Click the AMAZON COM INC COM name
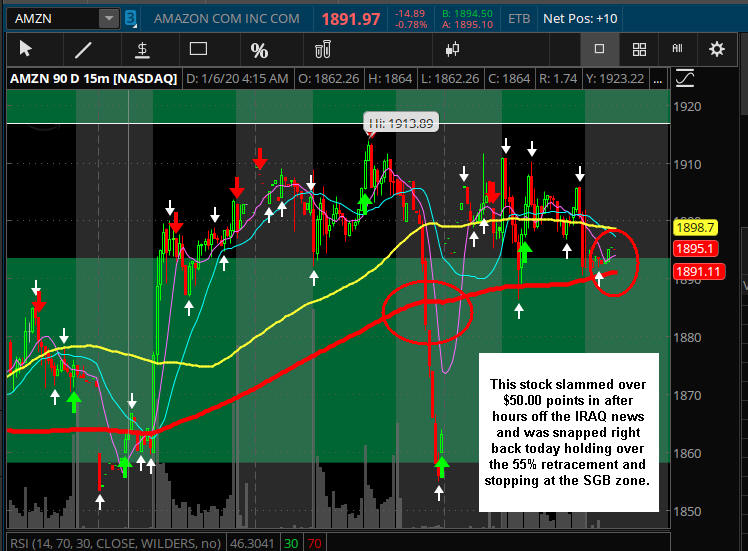This screenshot has width=748, height=551. (227, 19)
